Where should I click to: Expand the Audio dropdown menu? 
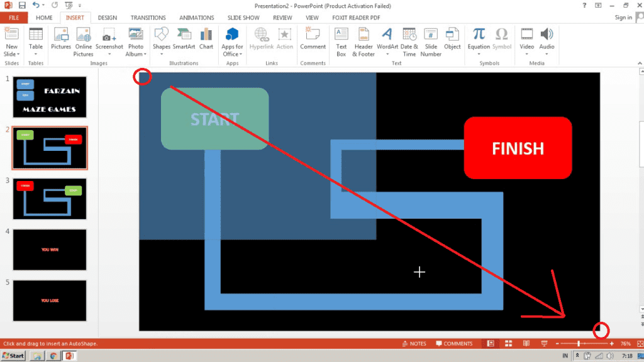[547, 54]
